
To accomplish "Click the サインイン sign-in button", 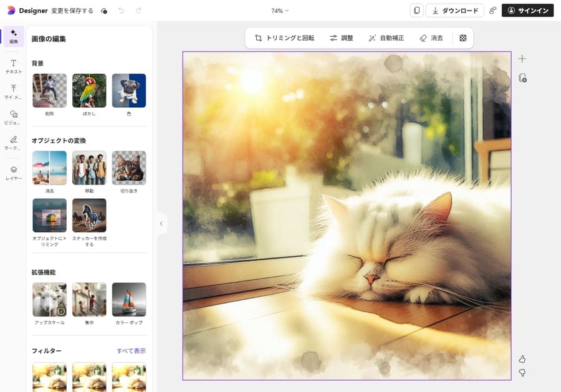I will point(527,11).
